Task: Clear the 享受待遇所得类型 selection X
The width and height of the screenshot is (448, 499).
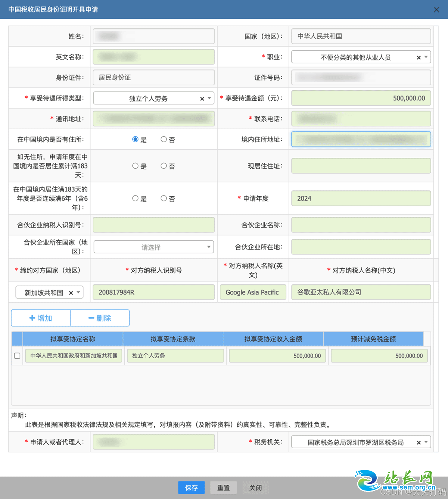Action: [x=202, y=99]
